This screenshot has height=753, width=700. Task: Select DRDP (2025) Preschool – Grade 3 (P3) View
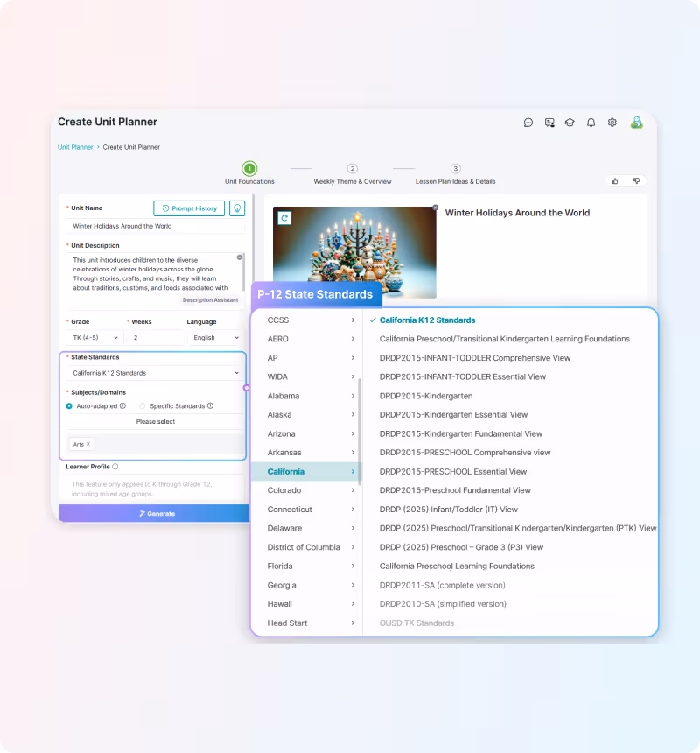461,547
